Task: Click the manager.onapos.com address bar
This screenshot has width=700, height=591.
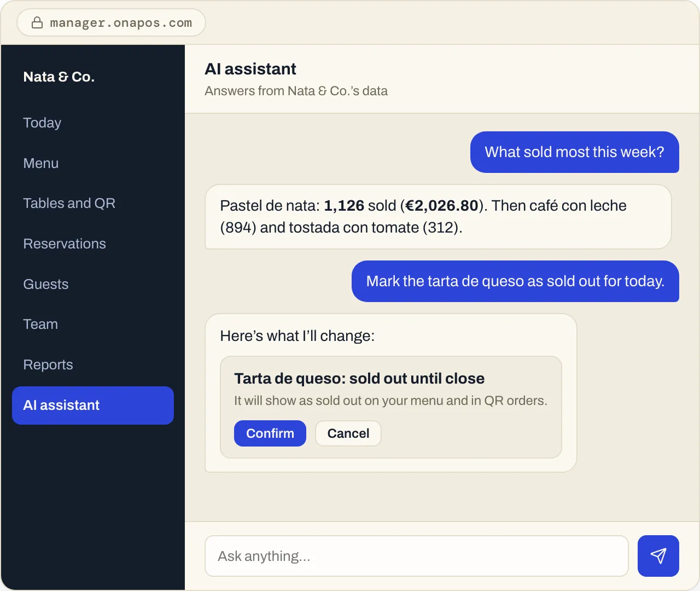Action: (x=112, y=23)
